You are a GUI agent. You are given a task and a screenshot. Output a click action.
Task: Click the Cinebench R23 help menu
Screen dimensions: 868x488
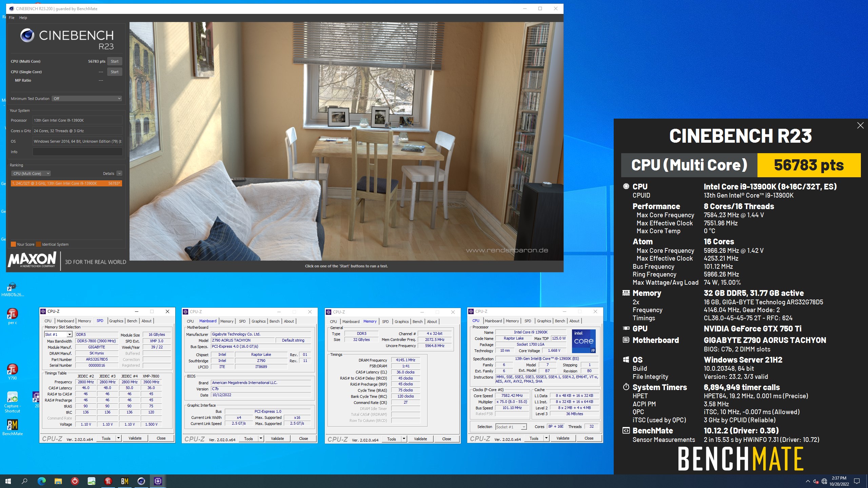click(x=23, y=16)
